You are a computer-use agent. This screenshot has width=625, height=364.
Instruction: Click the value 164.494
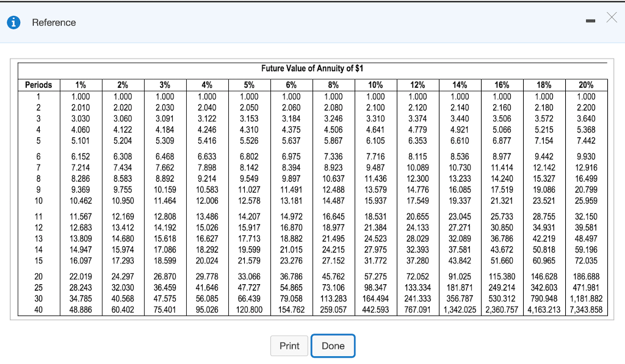click(375, 298)
